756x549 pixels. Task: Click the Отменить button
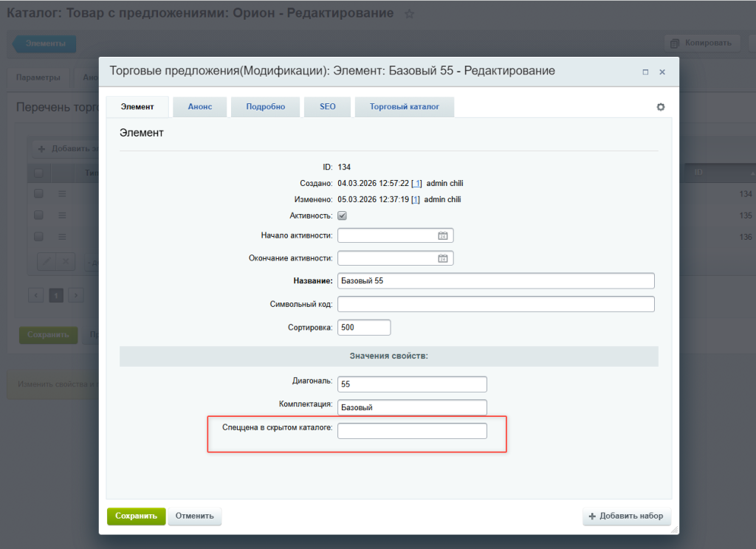pos(194,516)
